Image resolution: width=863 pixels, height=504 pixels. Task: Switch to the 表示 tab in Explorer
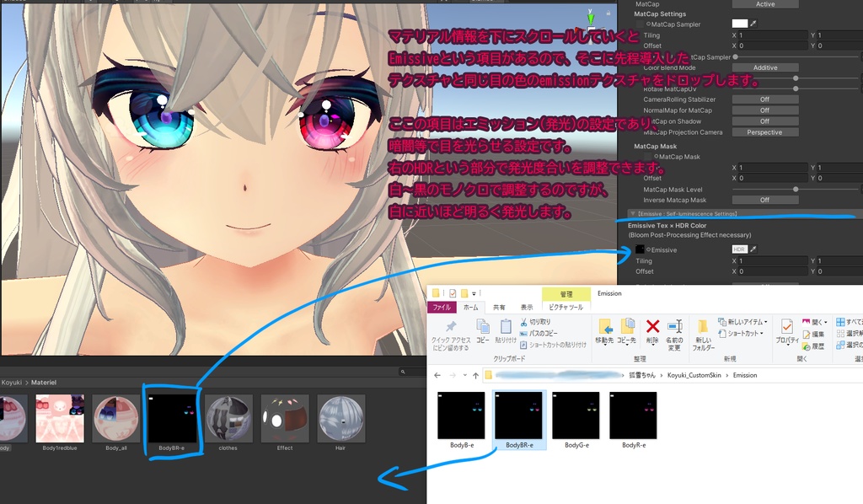coord(525,306)
